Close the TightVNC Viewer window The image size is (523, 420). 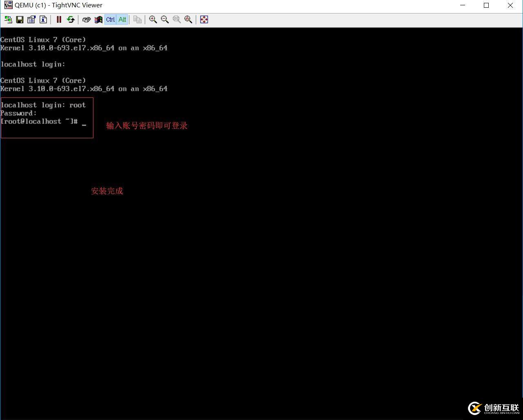pos(510,5)
